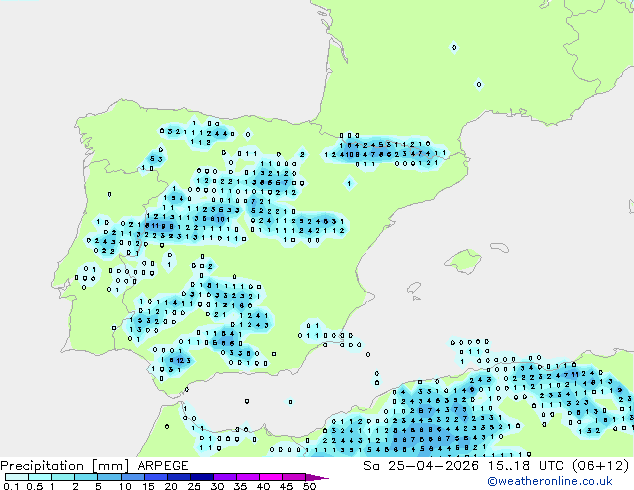
Task: Click the "Sa" weekday abbreviation
Action: (x=371, y=466)
